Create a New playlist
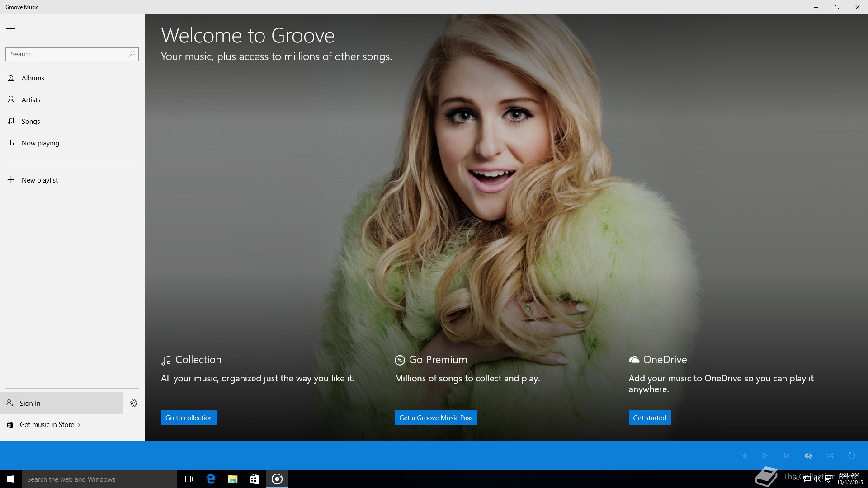This screenshot has width=868, height=488. coord(39,180)
